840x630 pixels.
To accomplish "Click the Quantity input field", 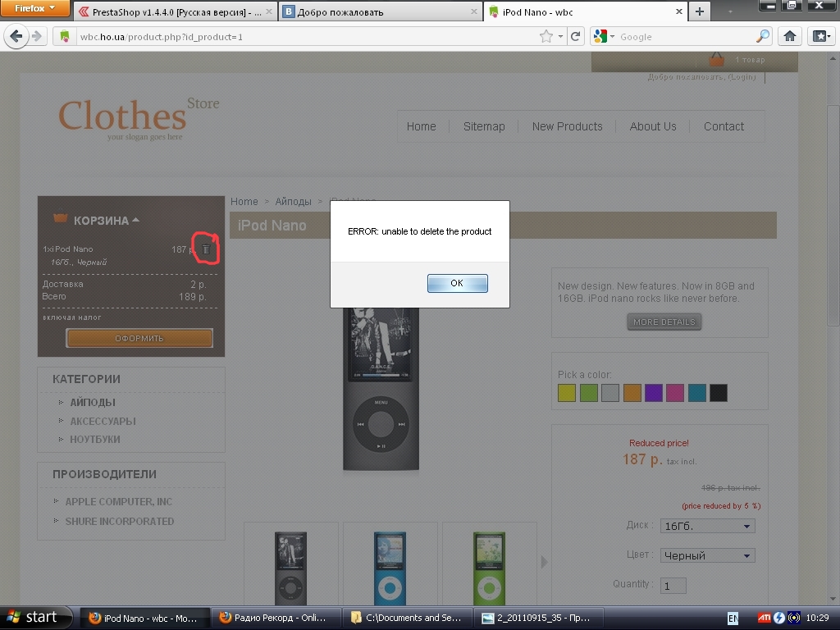I will pos(673,586).
